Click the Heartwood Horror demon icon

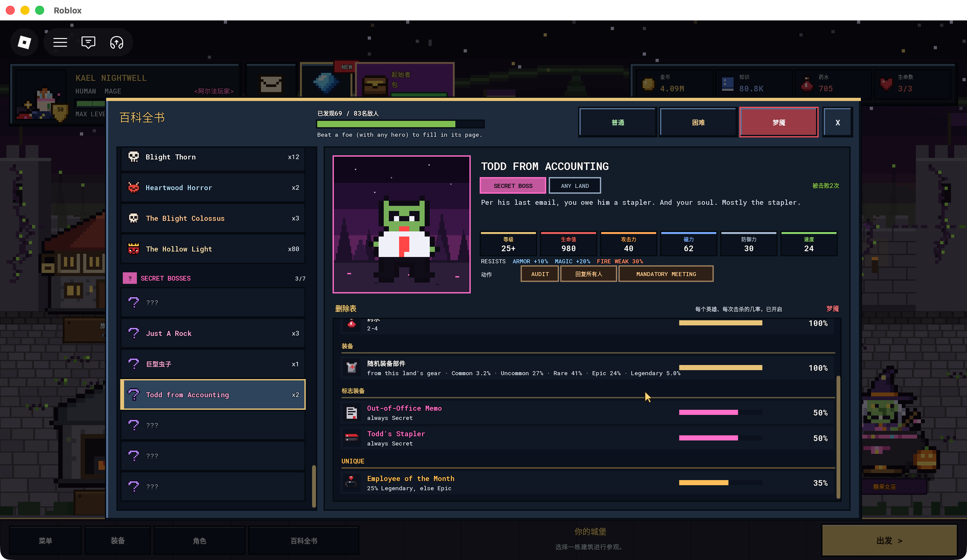(x=134, y=187)
